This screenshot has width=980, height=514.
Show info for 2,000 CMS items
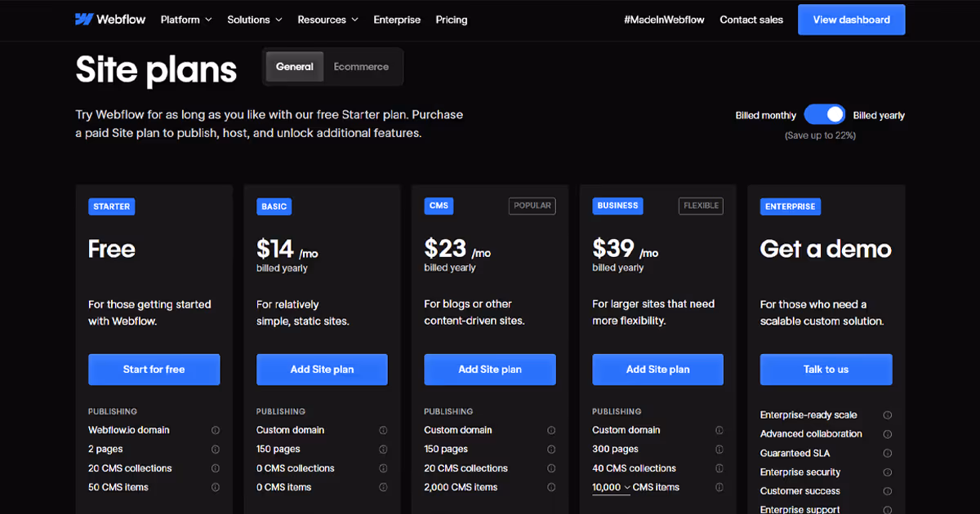tap(551, 487)
